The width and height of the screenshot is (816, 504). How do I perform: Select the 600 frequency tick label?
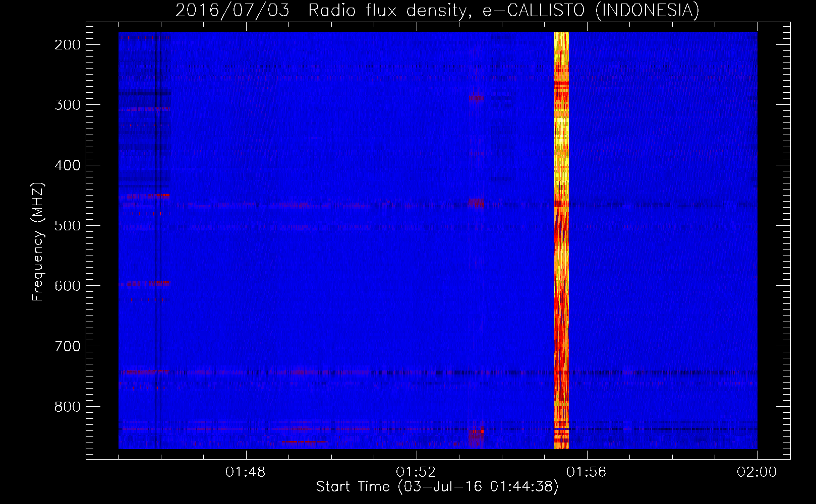pos(68,286)
